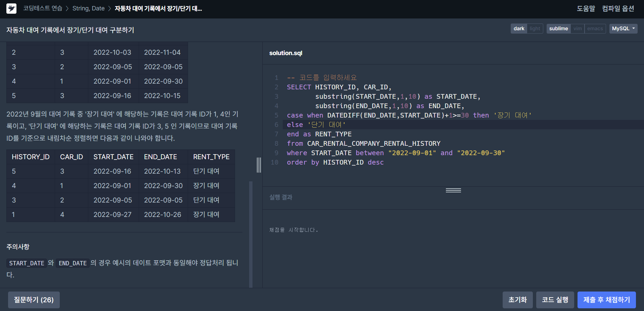Screen dimensions: 644x311
Task: Click the order by line in editor
Action: tap(335, 162)
